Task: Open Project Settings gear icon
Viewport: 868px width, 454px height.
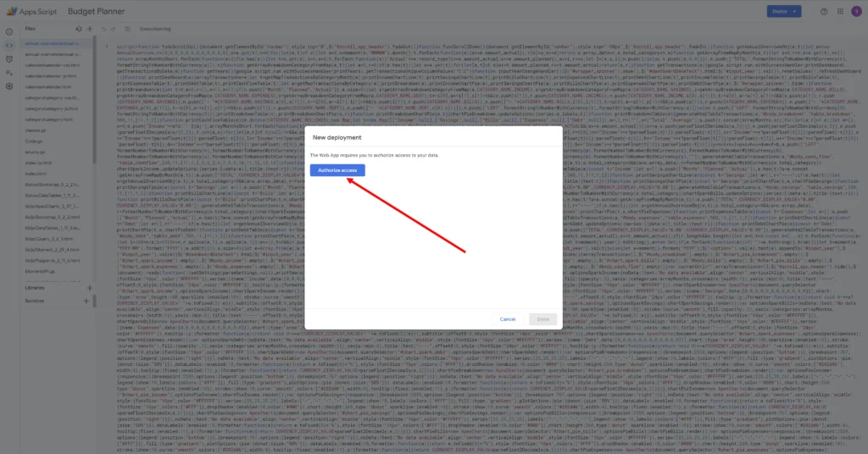Action: [8, 86]
